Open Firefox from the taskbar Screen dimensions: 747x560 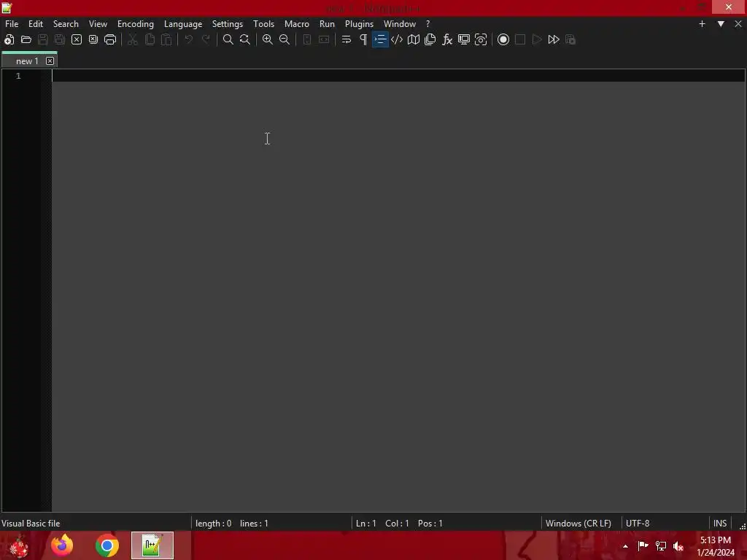[x=62, y=545]
